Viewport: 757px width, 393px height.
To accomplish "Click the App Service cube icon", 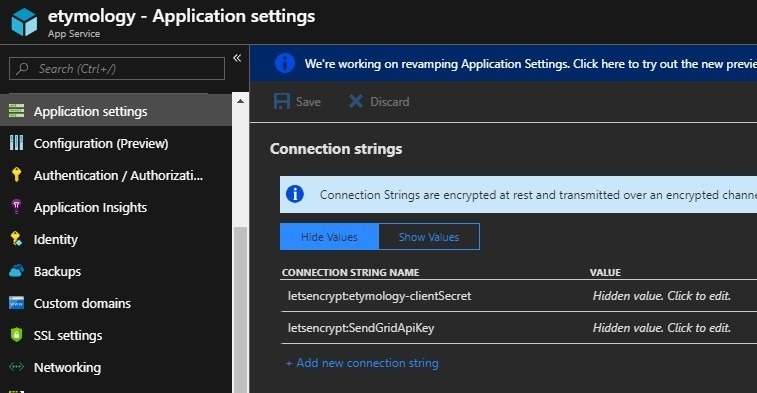I will [24, 22].
